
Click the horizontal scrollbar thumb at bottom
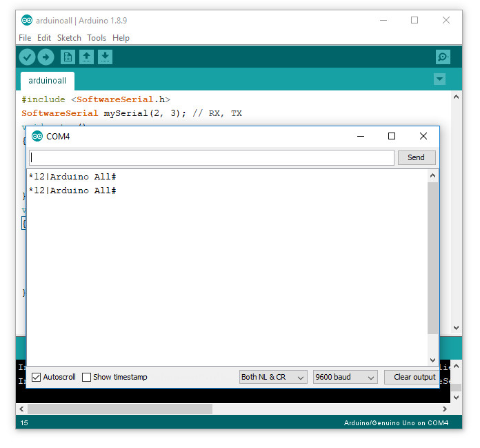pos(120,409)
